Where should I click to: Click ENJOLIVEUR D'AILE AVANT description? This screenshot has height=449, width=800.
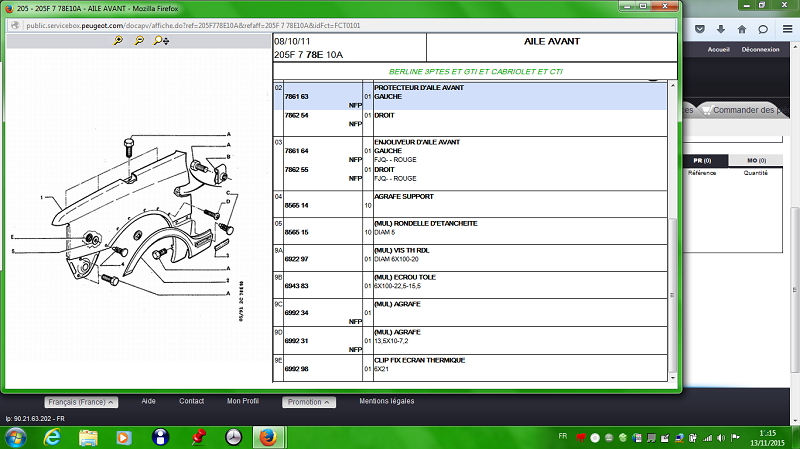click(x=417, y=142)
